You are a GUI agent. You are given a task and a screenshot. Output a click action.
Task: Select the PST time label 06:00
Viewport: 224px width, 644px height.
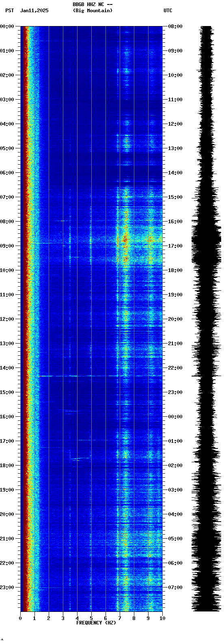(x=7, y=173)
